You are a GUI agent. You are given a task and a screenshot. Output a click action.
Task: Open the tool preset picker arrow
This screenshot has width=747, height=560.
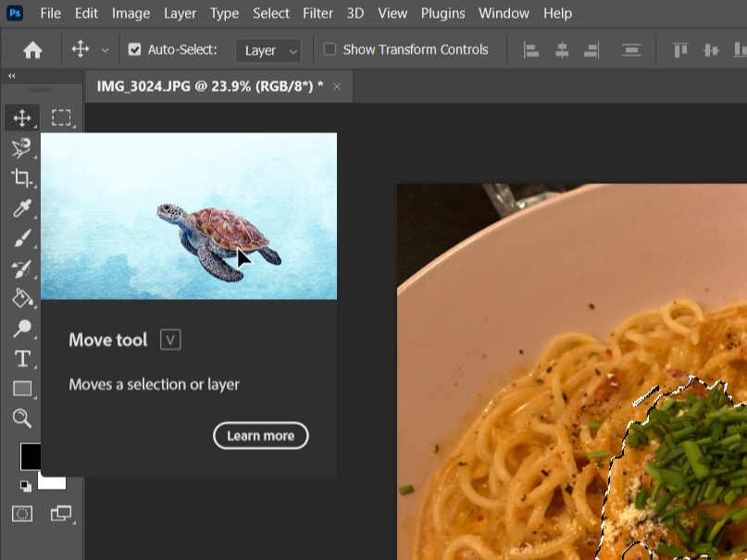coord(105,50)
